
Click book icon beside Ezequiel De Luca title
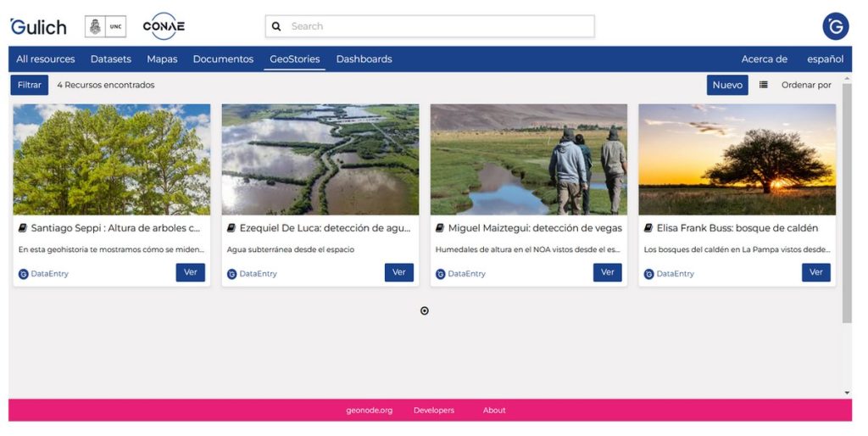231,227
